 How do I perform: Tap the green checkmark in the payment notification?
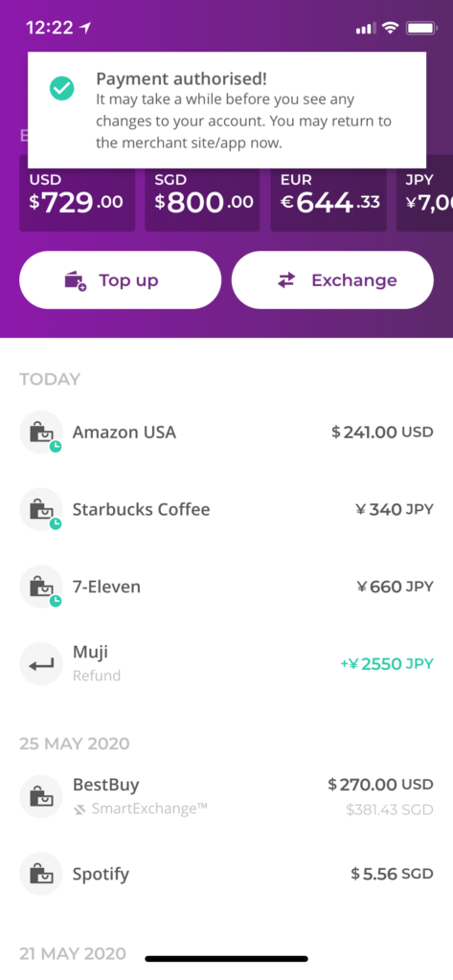pyautogui.click(x=62, y=89)
